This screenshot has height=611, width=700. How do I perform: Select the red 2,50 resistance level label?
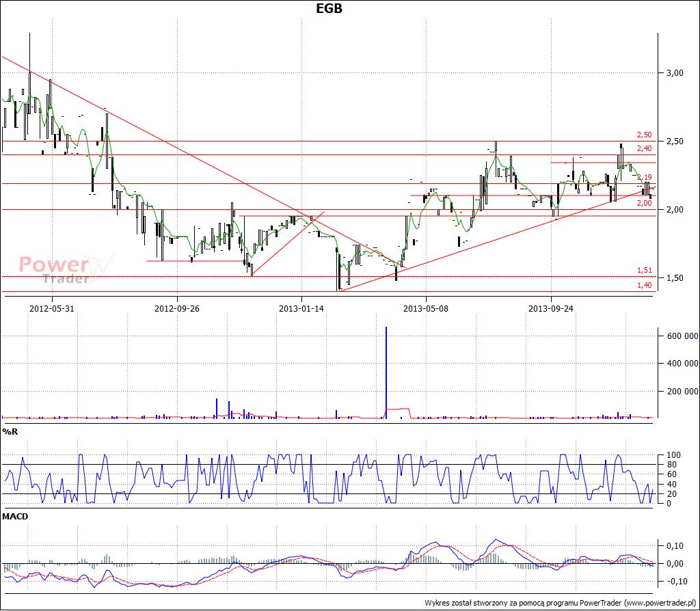644,135
